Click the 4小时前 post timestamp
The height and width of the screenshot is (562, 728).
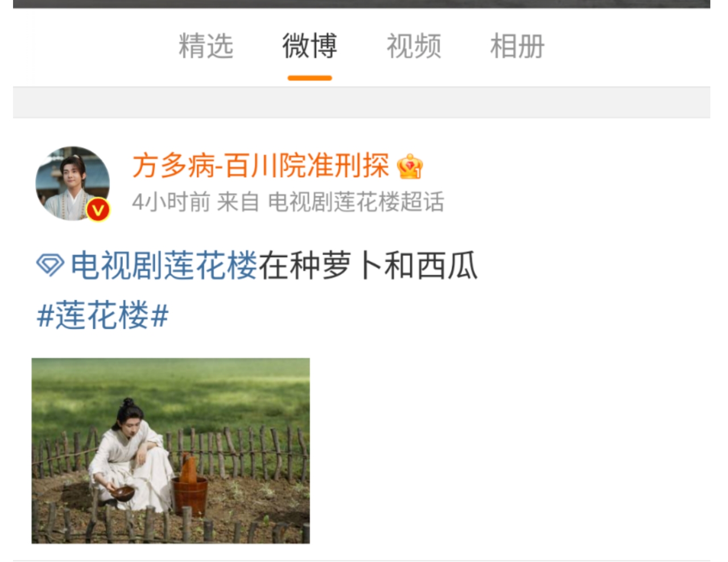171,202
